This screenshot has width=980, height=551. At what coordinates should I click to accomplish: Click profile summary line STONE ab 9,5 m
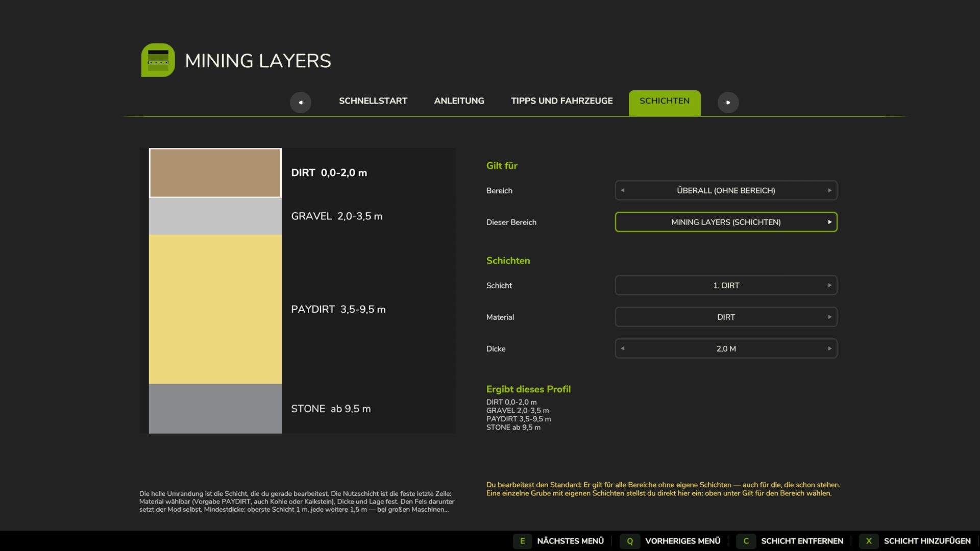click(513, 428)
